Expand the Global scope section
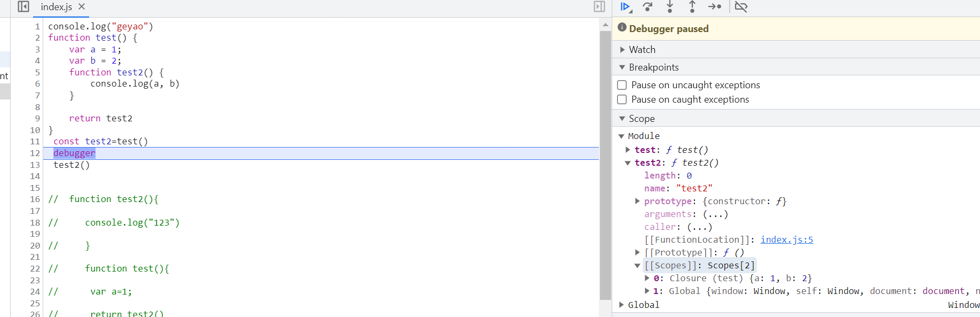 (621, 305)
